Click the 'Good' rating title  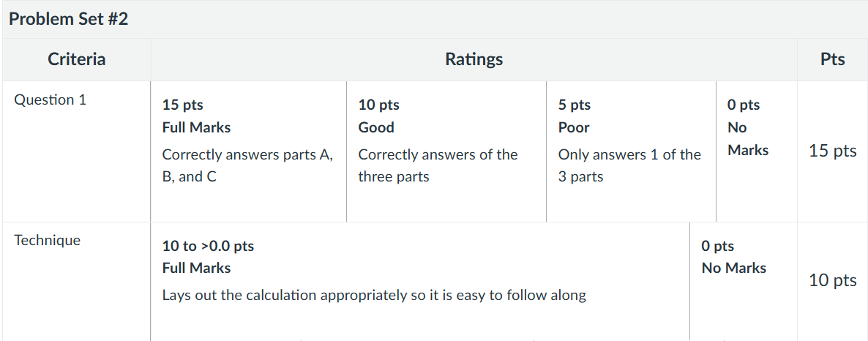(x=376, y=127)
